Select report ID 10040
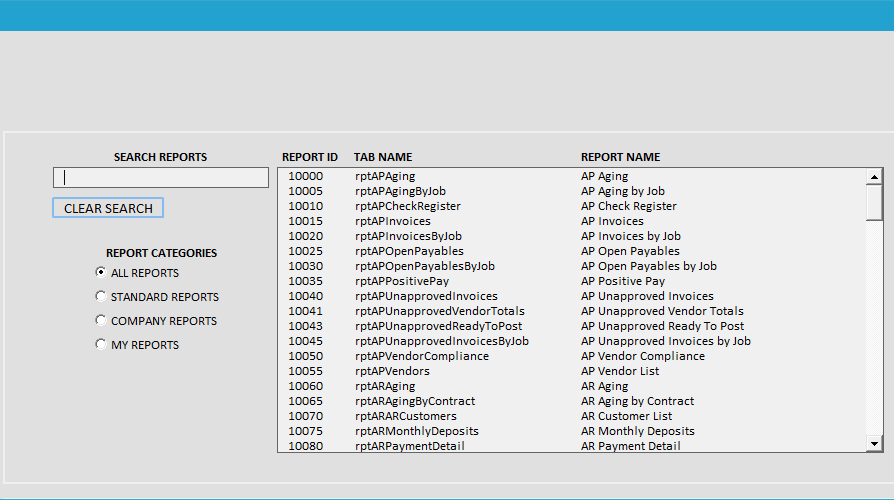Image resolution: width=894 pixels, height=500 pixels. coord(306,296)
